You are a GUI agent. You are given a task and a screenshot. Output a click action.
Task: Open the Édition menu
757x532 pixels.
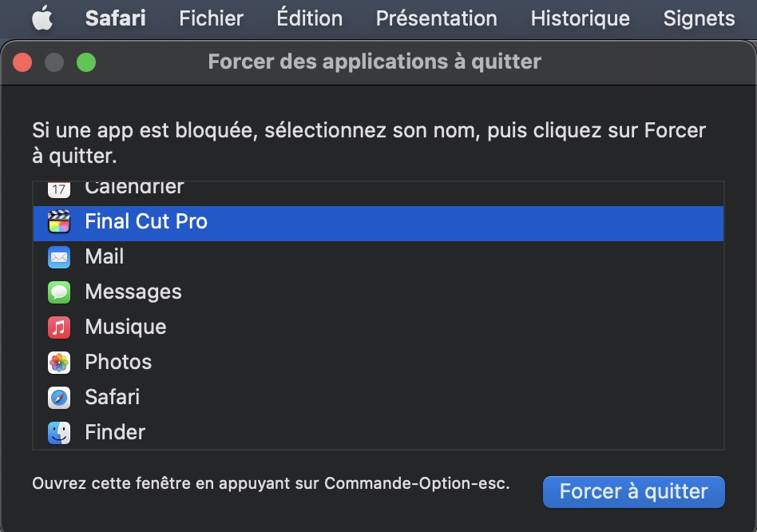(x=310, y=18)
